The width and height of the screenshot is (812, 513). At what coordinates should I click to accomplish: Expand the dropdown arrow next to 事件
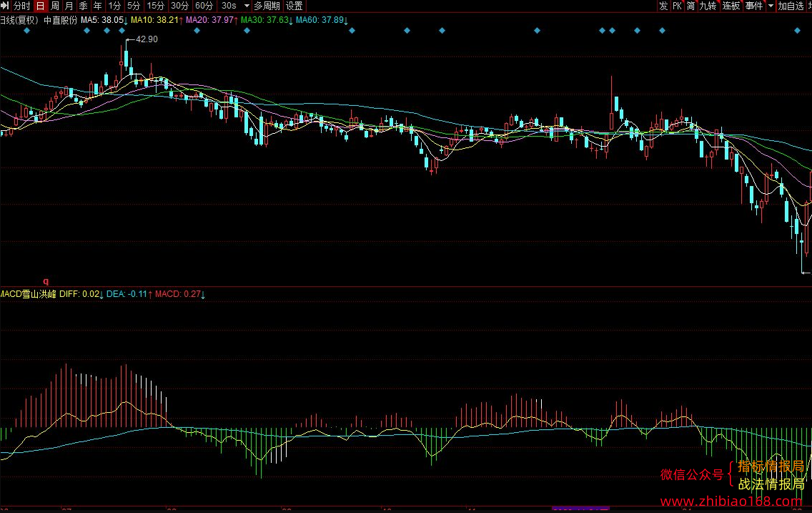pyautogui.click(x=771, y=6)
